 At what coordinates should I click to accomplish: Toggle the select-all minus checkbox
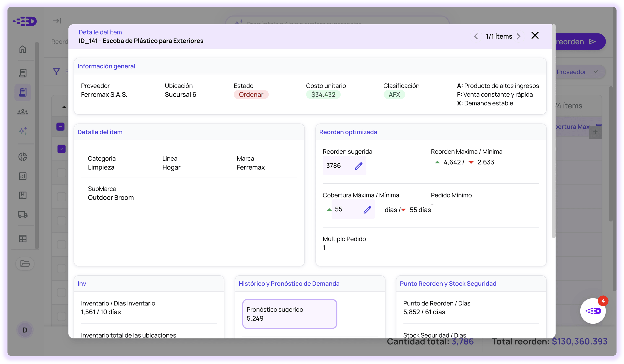60,126
